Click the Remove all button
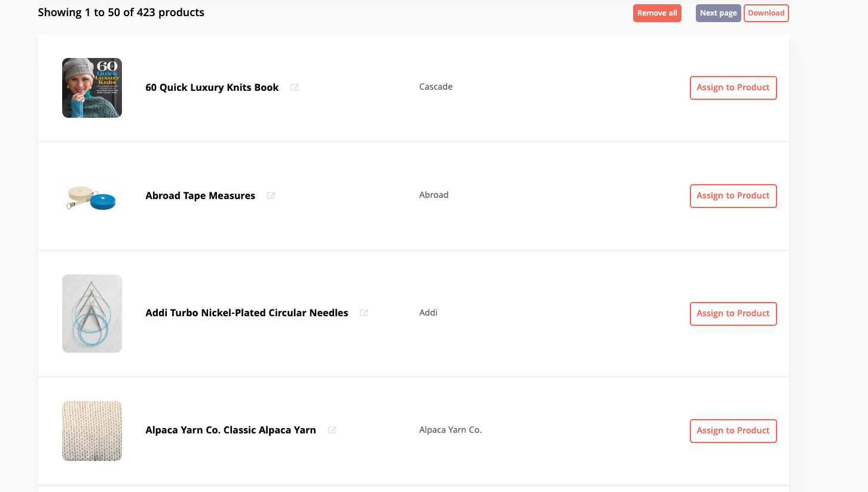Viewport: 868px width, 492px height. pos(657,13)
